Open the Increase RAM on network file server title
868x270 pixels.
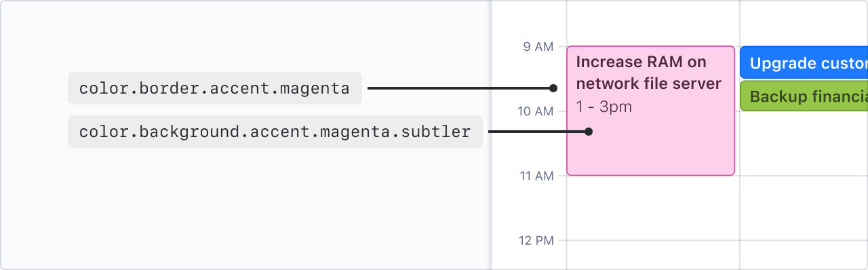point(648,73)
